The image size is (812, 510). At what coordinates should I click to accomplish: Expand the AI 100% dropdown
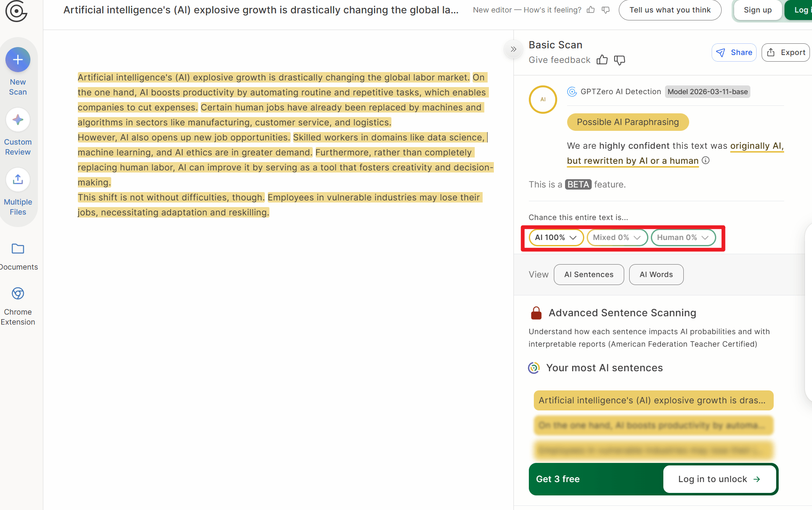pyautogui.click(x=556, y=237)
